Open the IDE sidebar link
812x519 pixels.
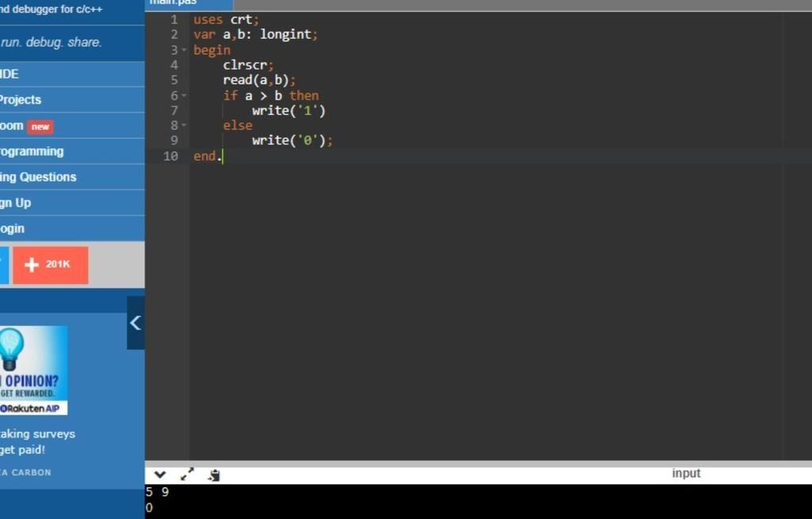[x=10, y=74]
